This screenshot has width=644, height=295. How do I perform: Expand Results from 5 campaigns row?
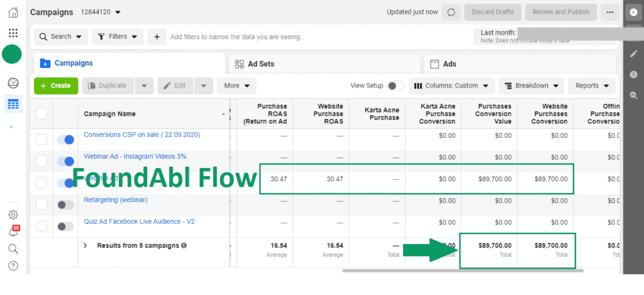[x=86, y=245]
